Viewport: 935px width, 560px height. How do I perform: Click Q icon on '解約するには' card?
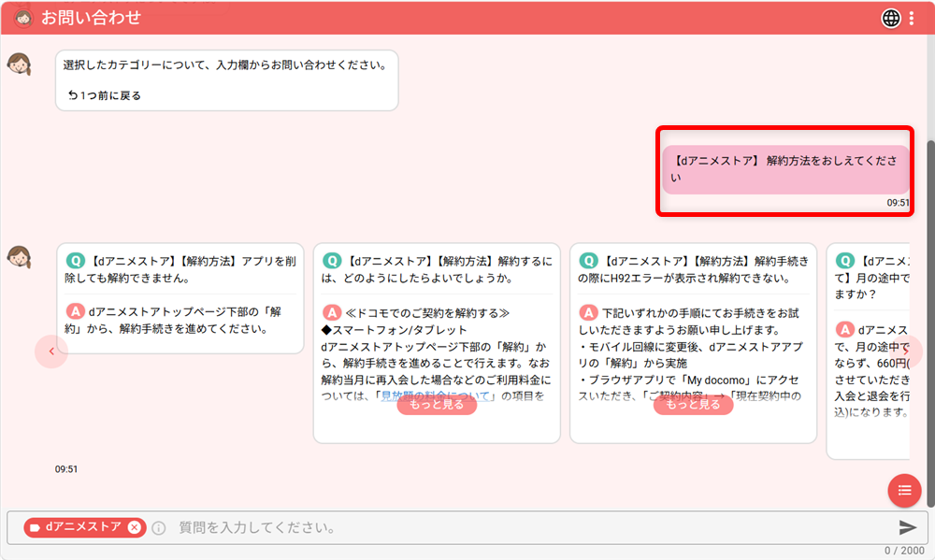[332, 261]
